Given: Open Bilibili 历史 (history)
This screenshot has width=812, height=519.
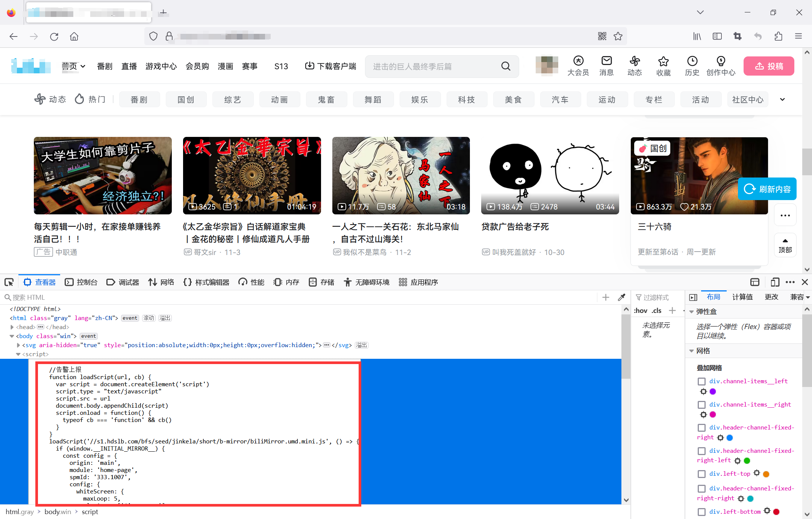Looking at the screenshot, I should 692,66.
